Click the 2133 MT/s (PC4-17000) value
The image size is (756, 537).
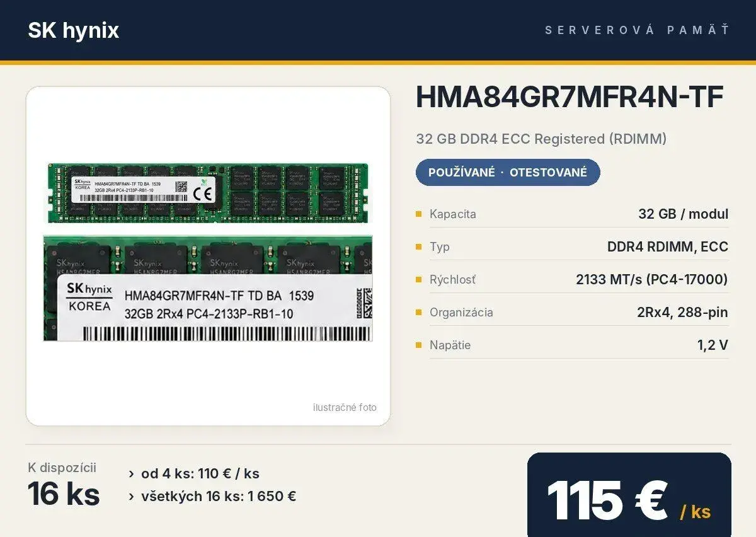coord(652,279)
